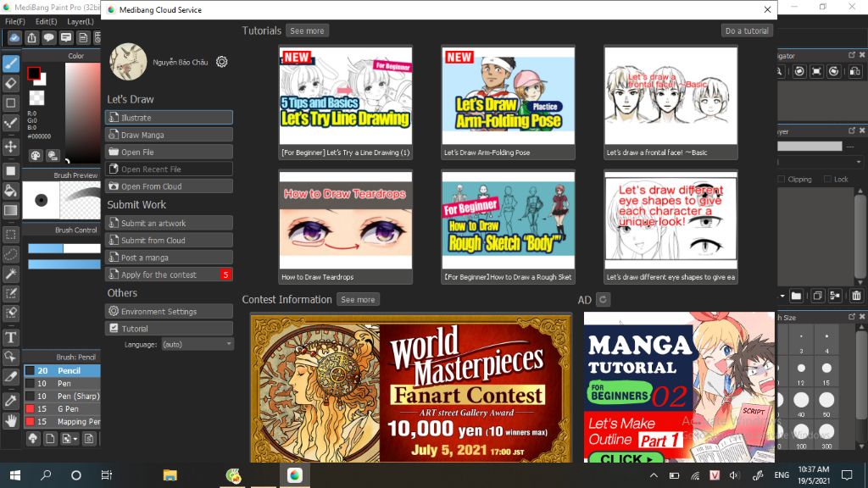868x488 pixels.
Task: Click the first Brush Control slider
Action: click(64, 248)
